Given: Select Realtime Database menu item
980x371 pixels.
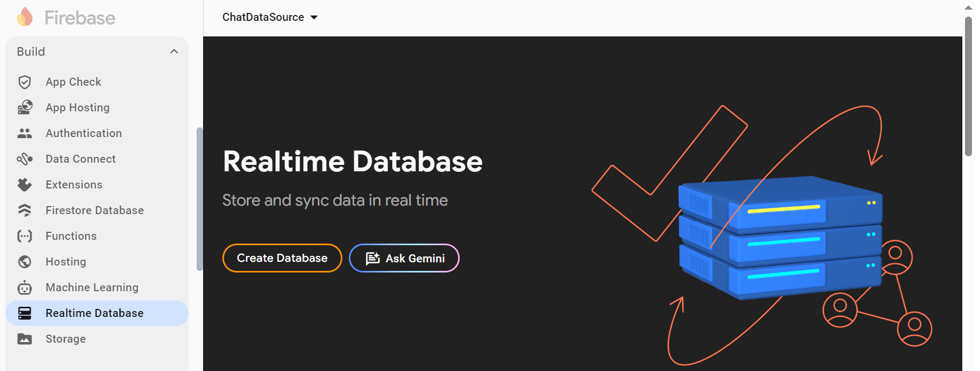Looking at the screenshot, I should 94,313.
